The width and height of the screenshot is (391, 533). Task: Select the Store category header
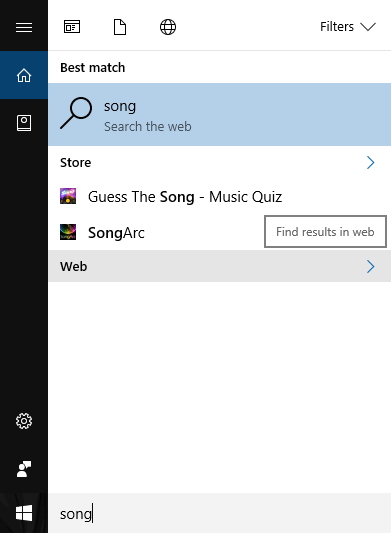[220, 162]
